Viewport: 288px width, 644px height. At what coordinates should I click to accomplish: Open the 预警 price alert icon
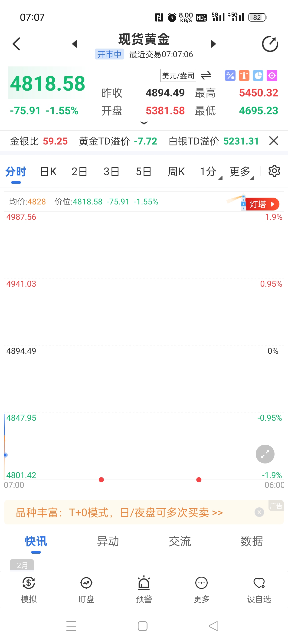point(144,588)
